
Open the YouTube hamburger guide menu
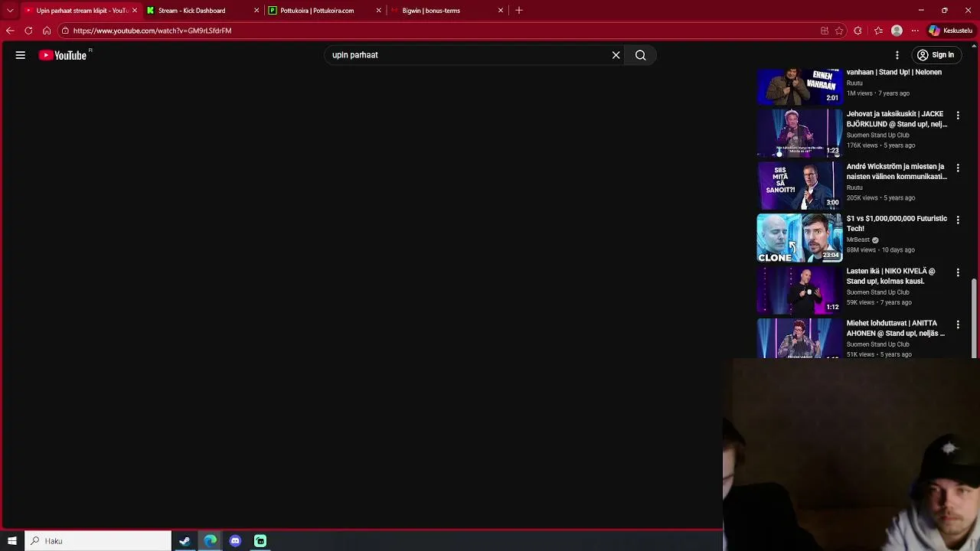click(21, 55)
